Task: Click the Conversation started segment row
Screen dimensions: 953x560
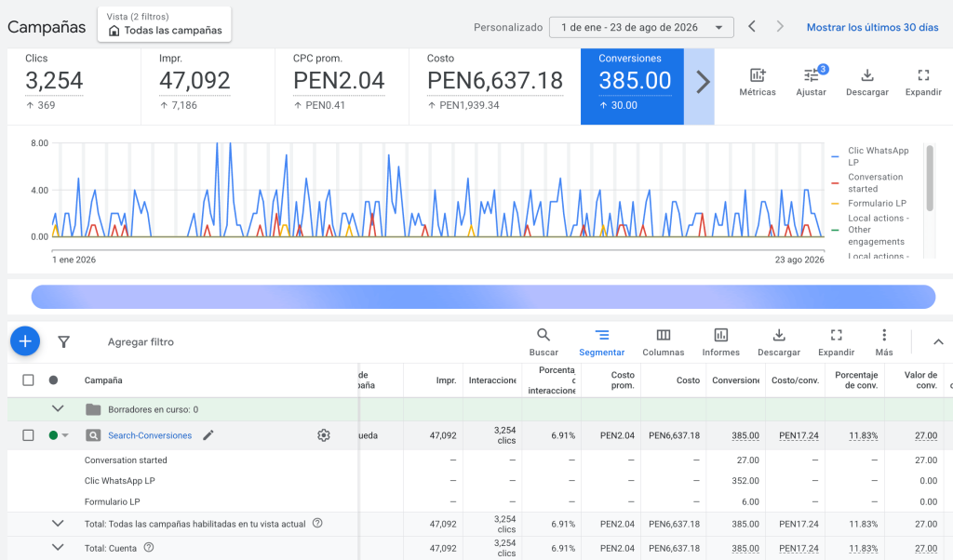Action: tap(126, 460)
